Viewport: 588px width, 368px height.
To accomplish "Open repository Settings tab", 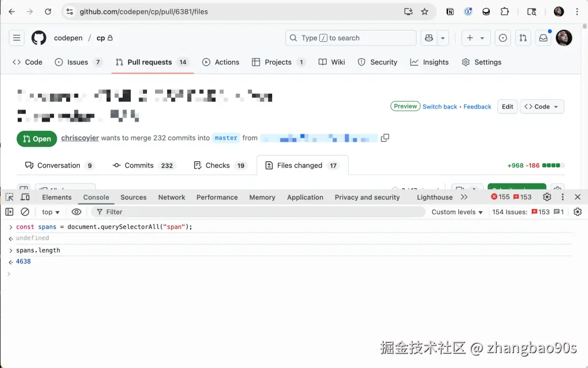I will 482,62.
